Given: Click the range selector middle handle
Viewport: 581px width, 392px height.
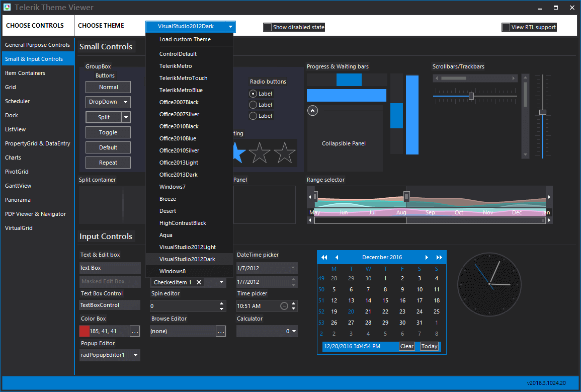Looking at the screenshot, I should 406,196.
